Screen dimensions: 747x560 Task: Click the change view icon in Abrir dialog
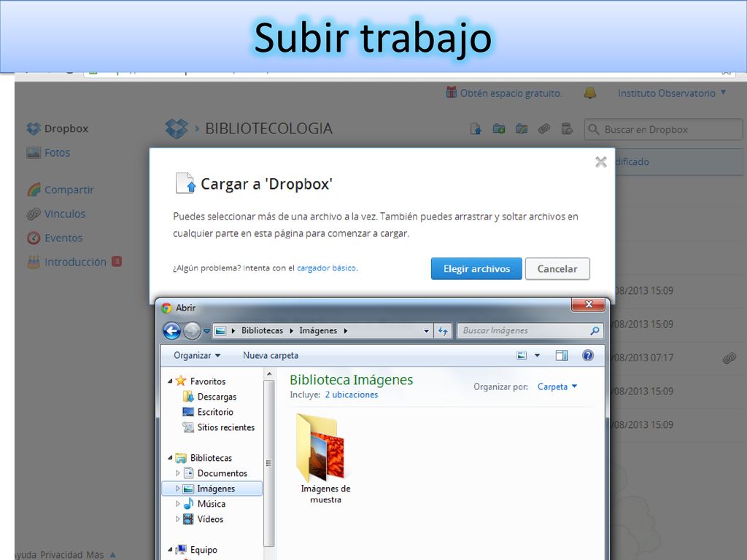pos(522,355)
